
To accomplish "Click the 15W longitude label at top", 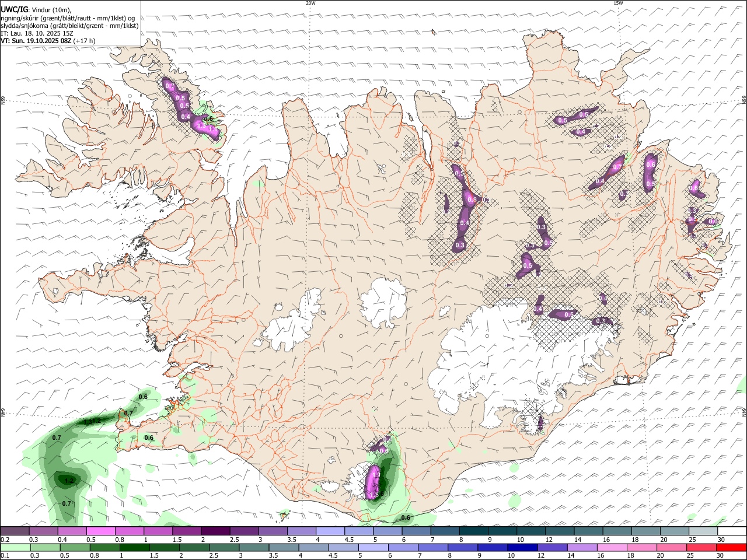I will 618,3.
